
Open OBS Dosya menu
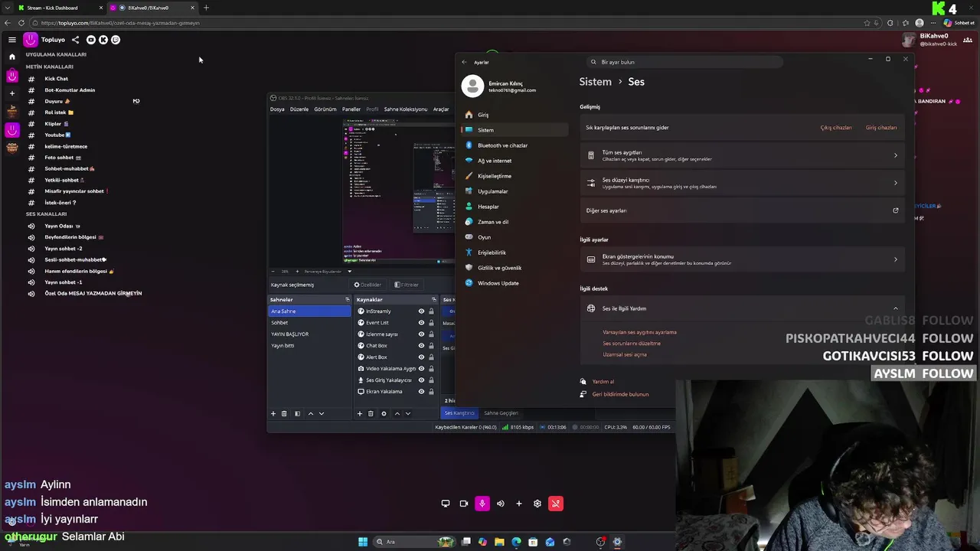tap(277, 109)
